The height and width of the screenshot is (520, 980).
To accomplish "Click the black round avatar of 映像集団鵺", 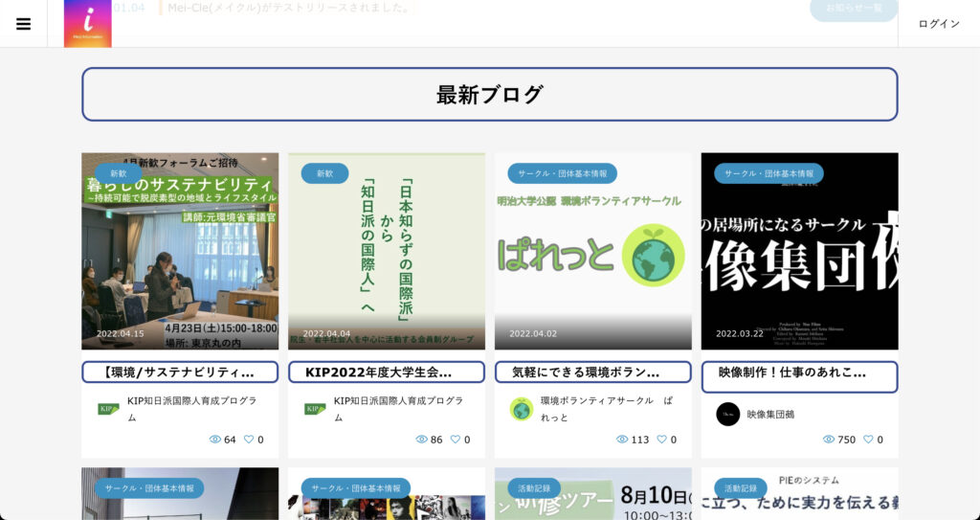I will click(x=728, y=415).
